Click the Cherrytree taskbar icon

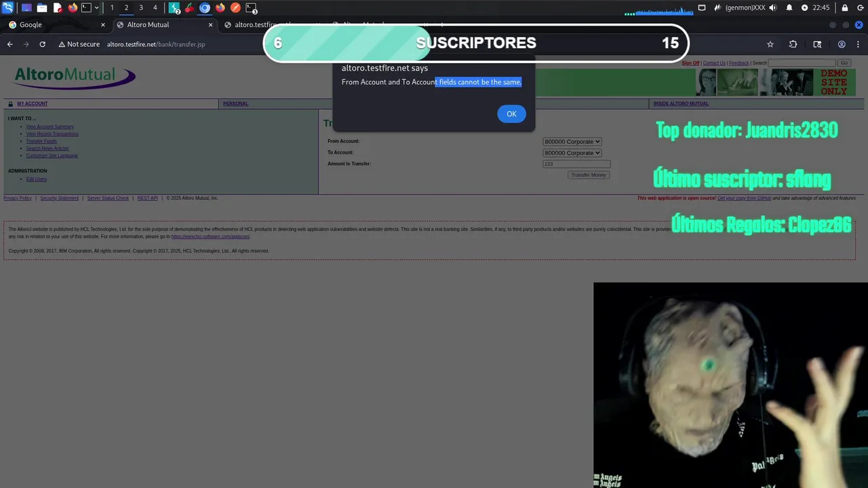pyautogui.click(x=189, y=8)
